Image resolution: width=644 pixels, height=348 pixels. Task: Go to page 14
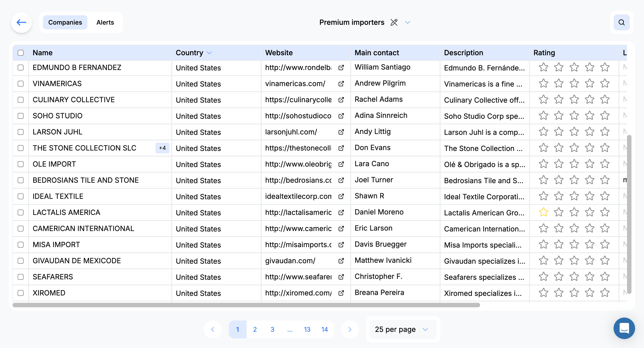pos(324,329)
